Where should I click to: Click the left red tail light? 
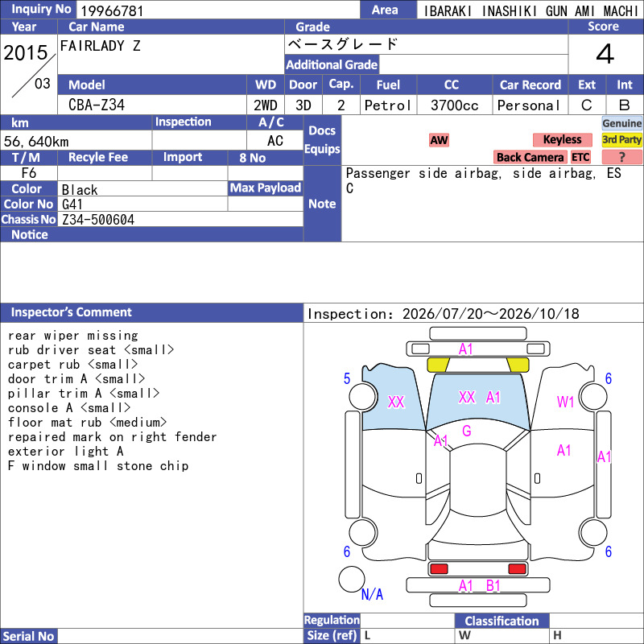(439, 569)
